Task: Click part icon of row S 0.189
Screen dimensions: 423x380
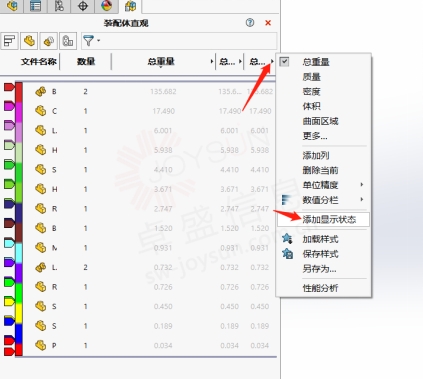Action: tap(40, 326)
